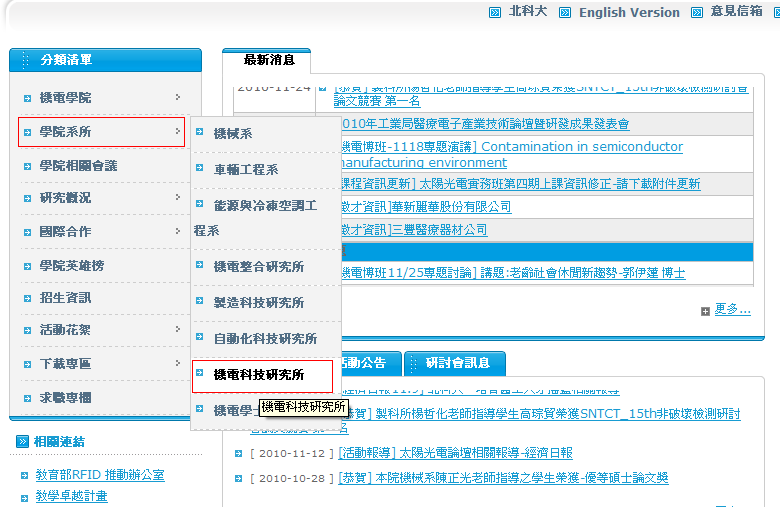Click the bullet icon next to 下載專區
780x507 pixels.
point(27,364)
